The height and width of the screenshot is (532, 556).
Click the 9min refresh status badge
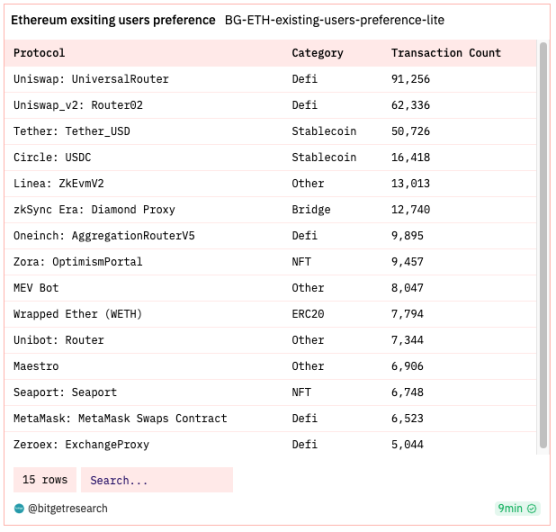[517, 509]
